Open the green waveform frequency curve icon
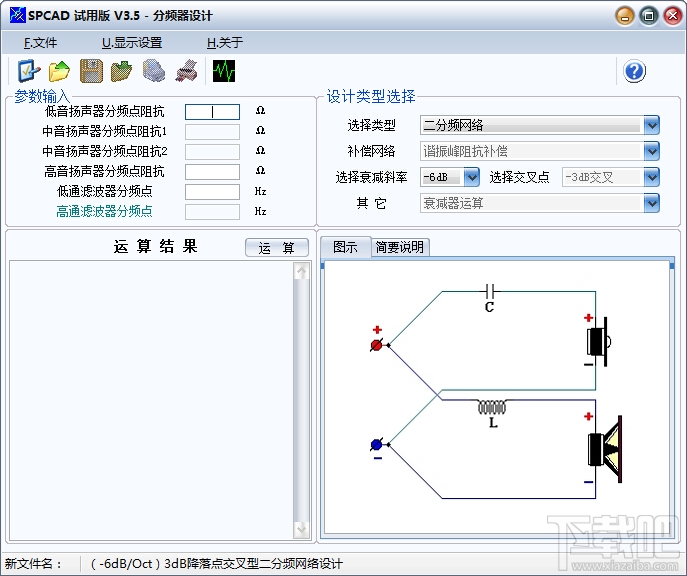The height and width of the screenshot is (576, 687). tap(224, 71)
